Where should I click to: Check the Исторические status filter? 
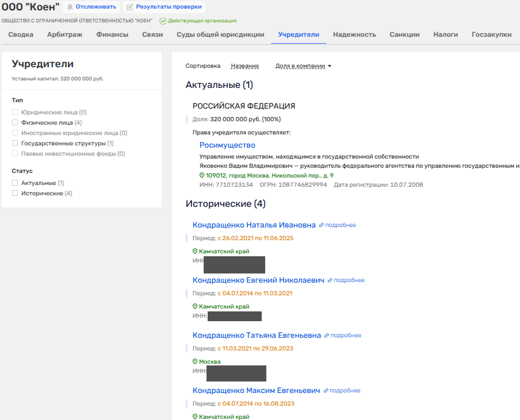coord(15,193)
